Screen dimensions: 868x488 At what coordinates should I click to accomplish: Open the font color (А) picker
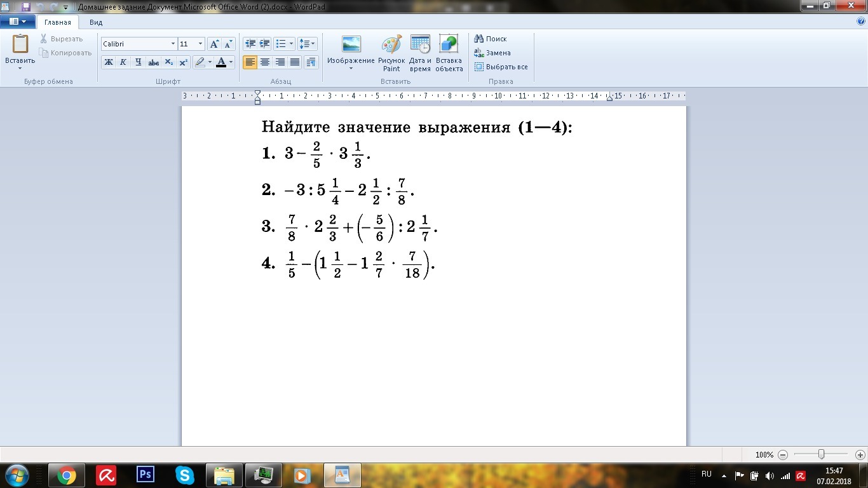click(222, 62)
